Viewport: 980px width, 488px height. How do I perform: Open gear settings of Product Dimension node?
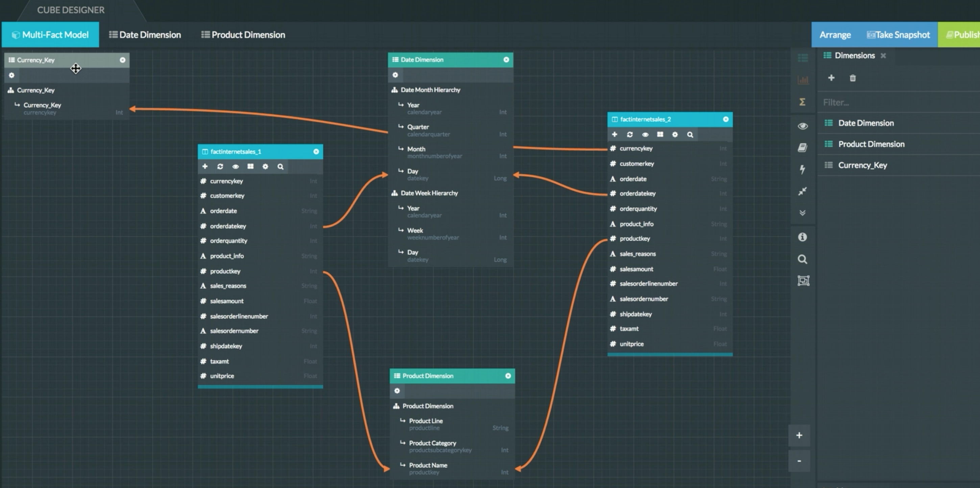[x=397, y=391]
